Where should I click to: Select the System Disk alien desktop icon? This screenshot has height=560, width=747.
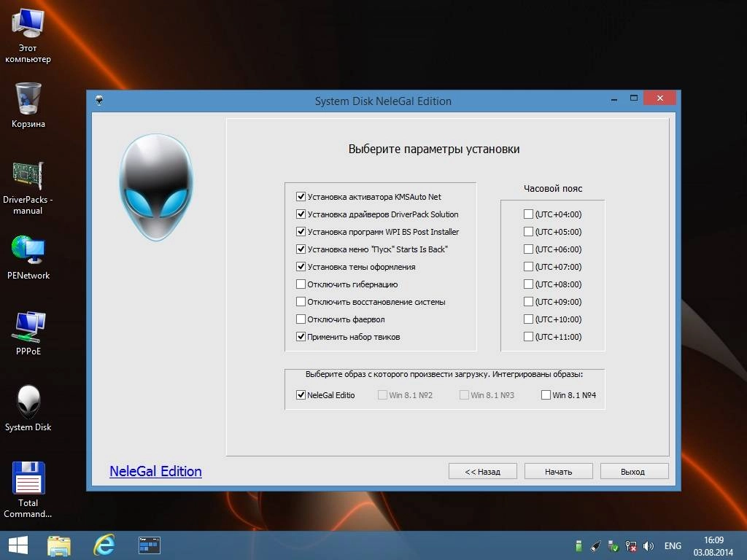click(28, 408)
